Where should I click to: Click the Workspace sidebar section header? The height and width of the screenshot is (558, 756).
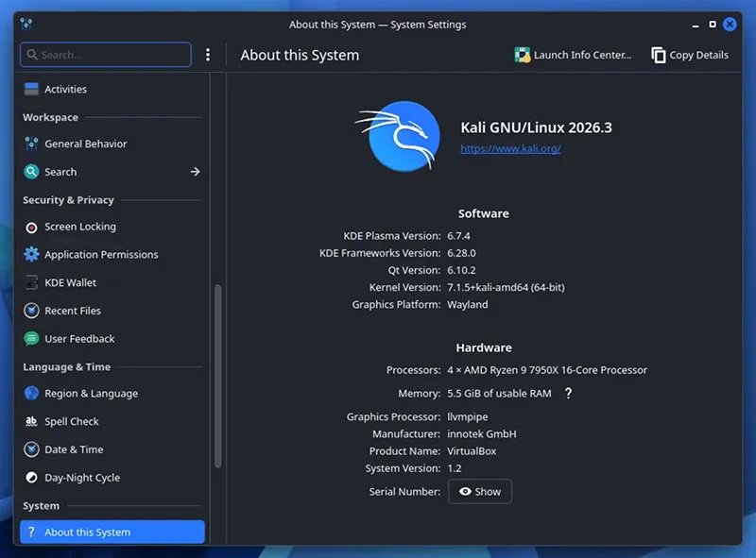click(x=50, y=117)
